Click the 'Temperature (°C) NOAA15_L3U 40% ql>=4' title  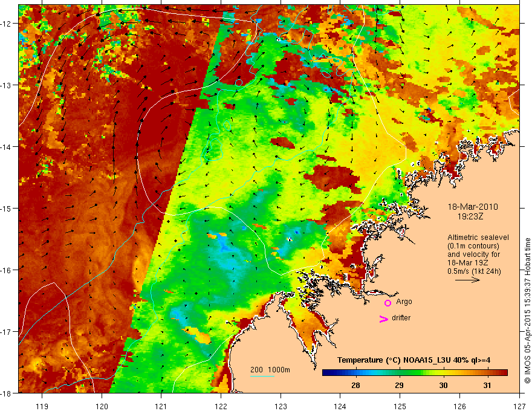click(x=414, y=360)
